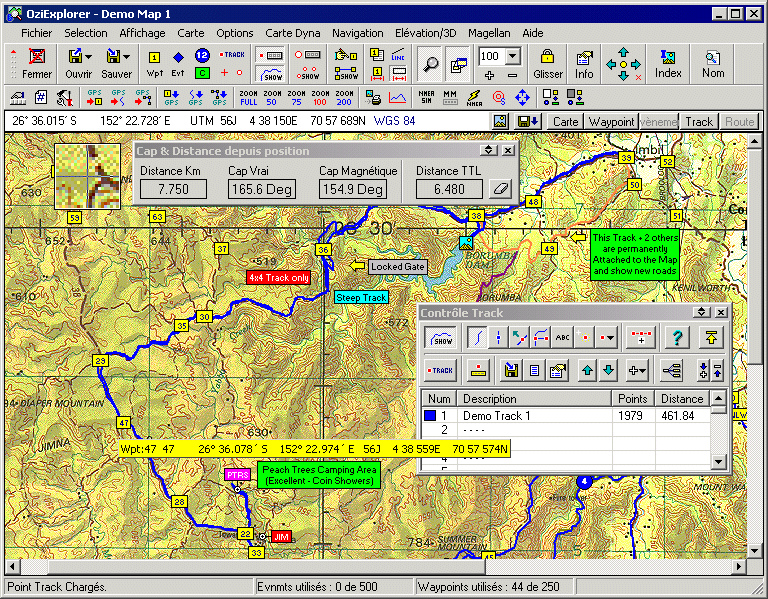768x599 pixels.
Task: Open the save-down arrow next to Carte
Action: click(x=528, y=121)
